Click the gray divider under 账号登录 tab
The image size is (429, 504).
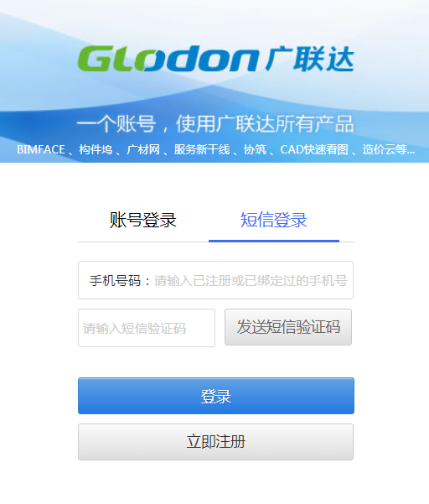(143, 242)
